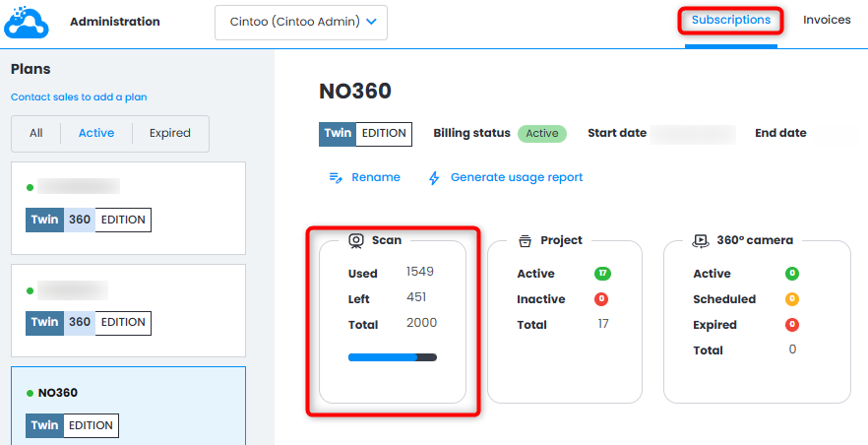Click the Project archive icon
Image resolution: width=868 pixels, height=445 pixels.
[x=525, y=241]
